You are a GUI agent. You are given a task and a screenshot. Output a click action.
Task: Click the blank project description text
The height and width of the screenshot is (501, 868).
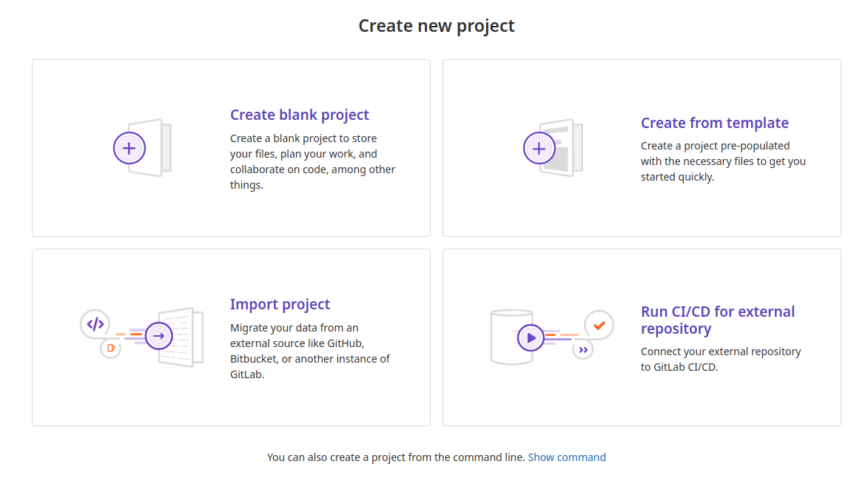[312, 161]
